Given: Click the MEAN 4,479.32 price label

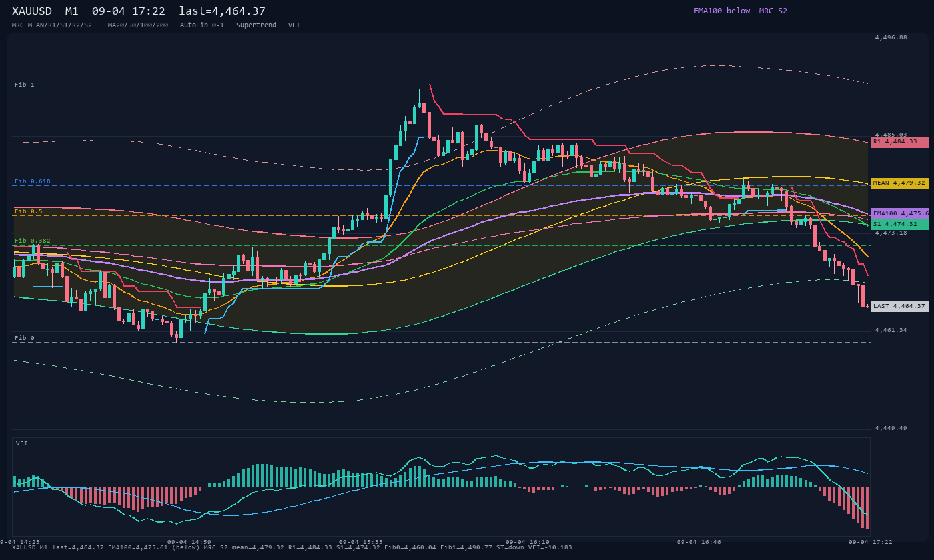Looking at the screenshot, I should (x=900, y=183).
